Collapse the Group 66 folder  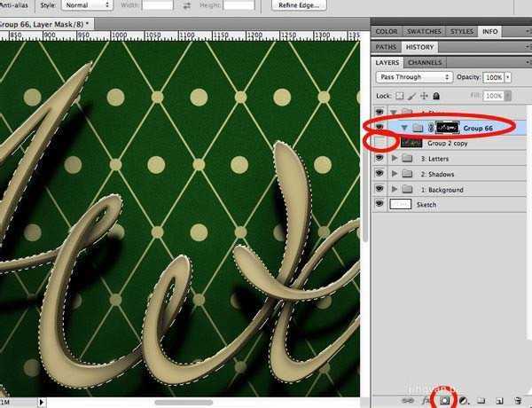(x=404, y=128)
